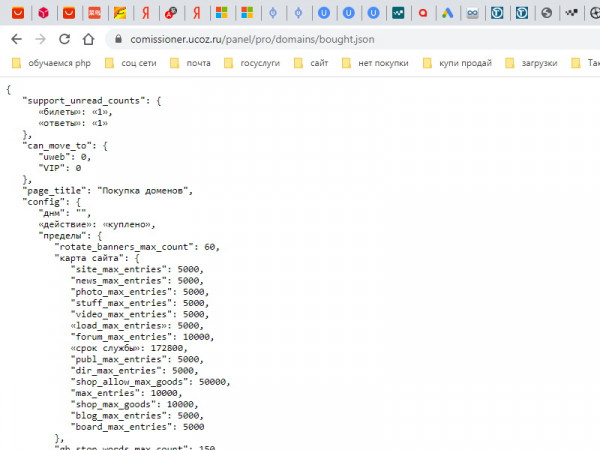Screen dimensions: 600x450
Task: Click the "dir_max_entries": 5000 line
Action: click(134, 370)
